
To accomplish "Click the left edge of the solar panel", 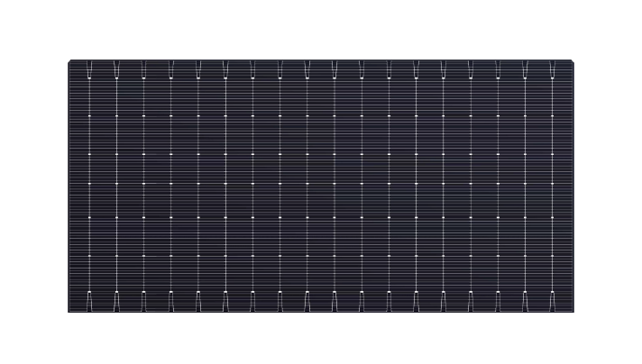I will coord(69,187).
